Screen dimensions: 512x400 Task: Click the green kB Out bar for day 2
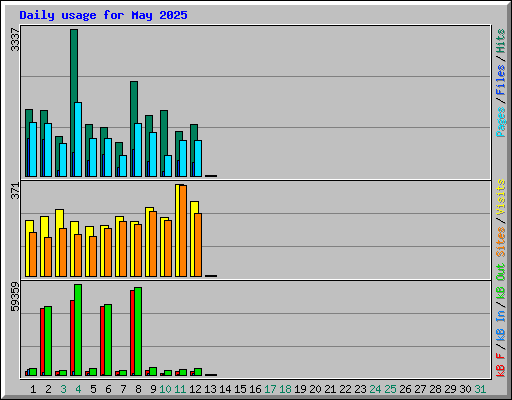click(48, 341)
